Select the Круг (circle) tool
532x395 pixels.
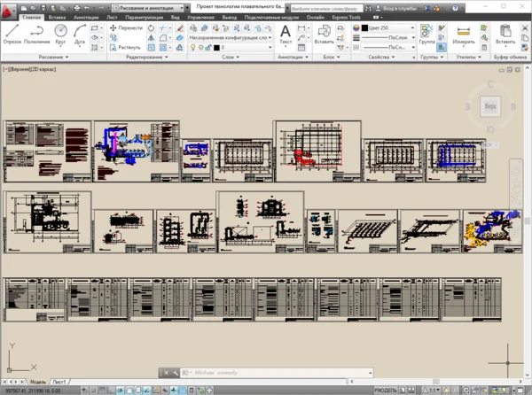click(60, 34)
